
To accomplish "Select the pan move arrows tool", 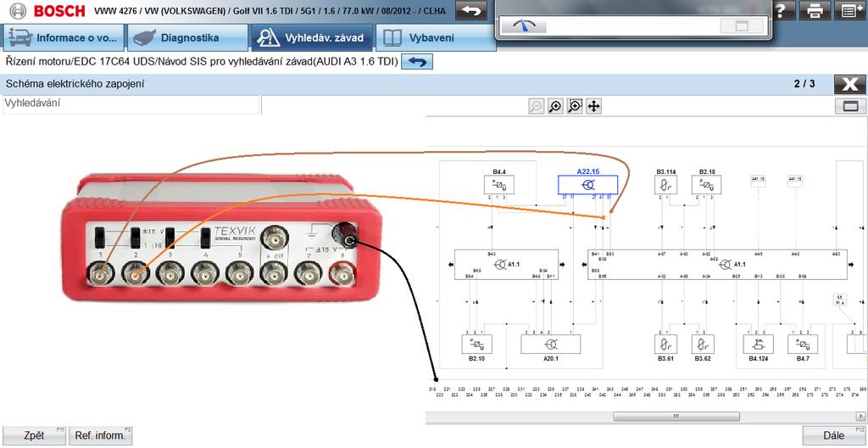I will click(x=594, y=106).
